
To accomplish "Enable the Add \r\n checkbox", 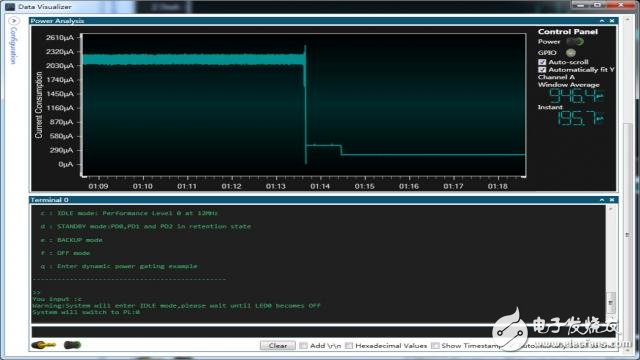I will point(303,346).
